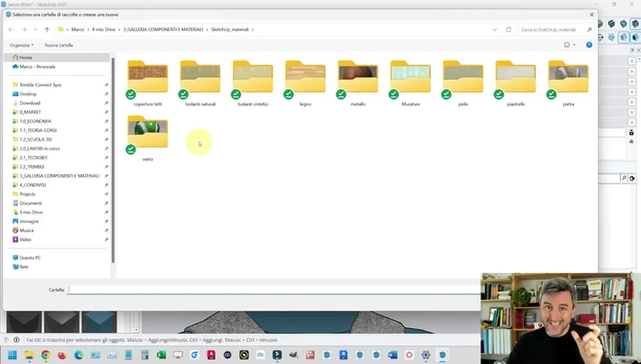This screenshot has height=364, width=641.
Task: Open Excel from the taskbar
Action: click(161, 355)
